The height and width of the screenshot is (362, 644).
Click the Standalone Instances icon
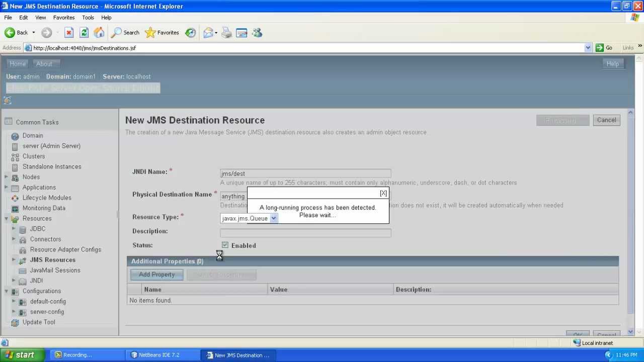pyautogui.click(x=15, y=167)
